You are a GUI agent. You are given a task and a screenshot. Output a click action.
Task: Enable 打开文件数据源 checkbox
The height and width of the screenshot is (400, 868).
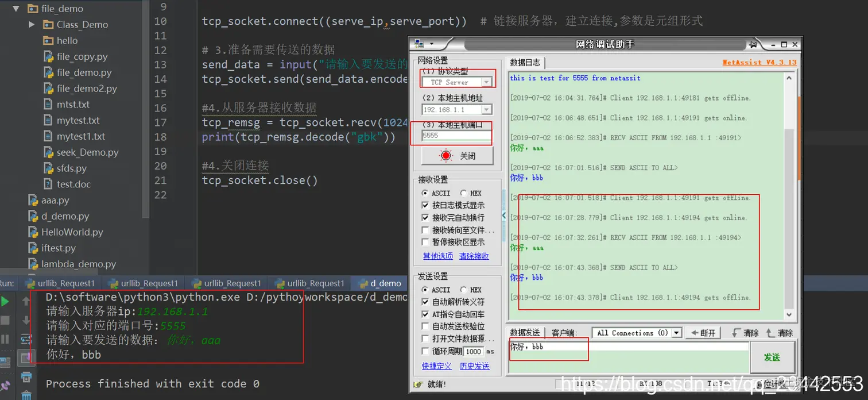tap(425, 339)
